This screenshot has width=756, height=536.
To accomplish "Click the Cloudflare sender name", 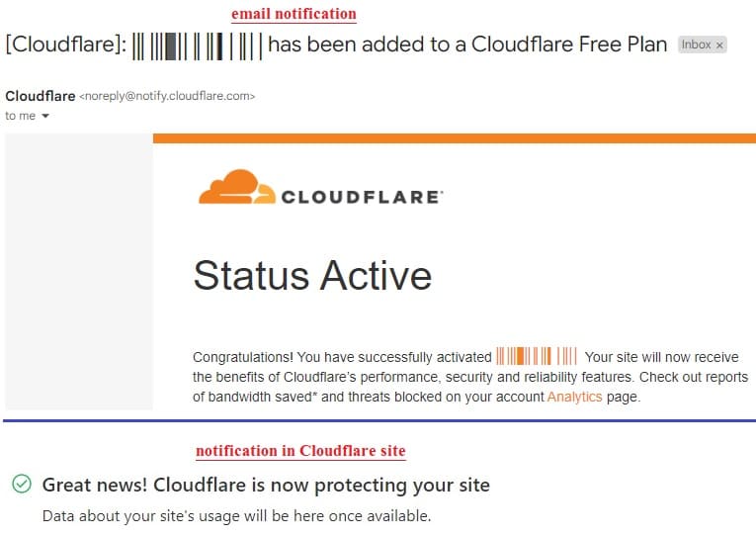I will coord(40,96).
